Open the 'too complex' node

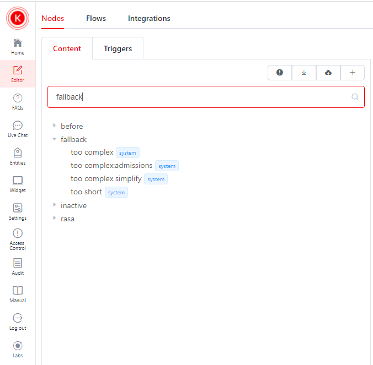click(x=92, y=152)
